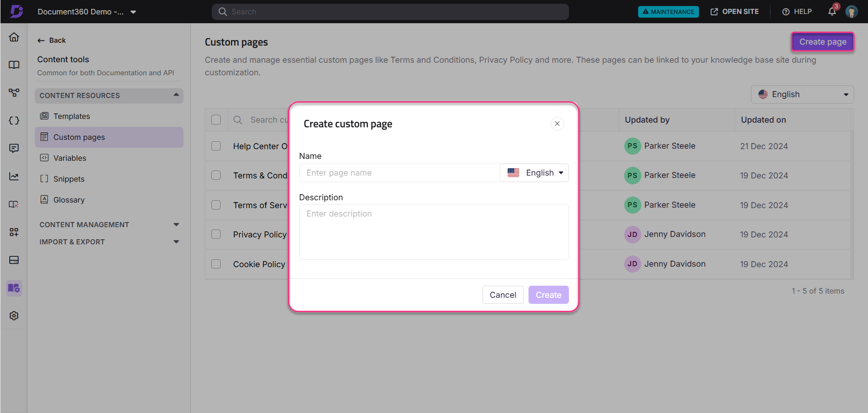Image resolution: width=868 pixels, height=413 pixels.
Task: Open the knowledge base site icon in rail
Action: [x=14, y=204]
